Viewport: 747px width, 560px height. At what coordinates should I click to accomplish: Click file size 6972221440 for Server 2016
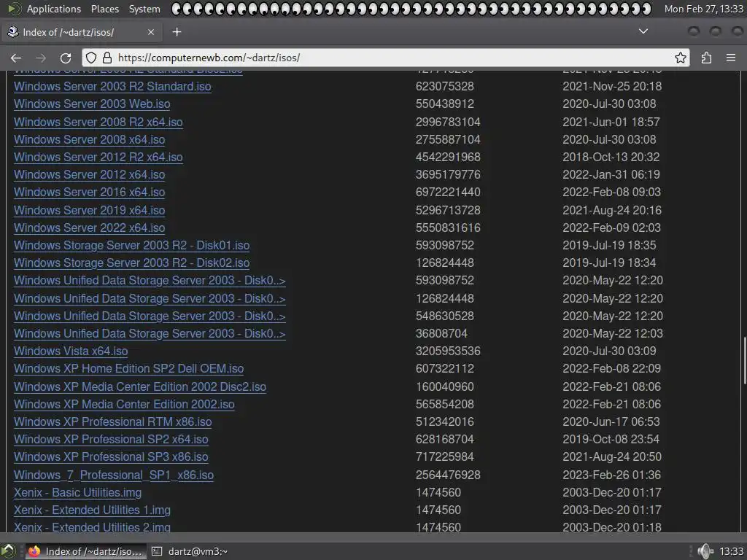[448, 192]
